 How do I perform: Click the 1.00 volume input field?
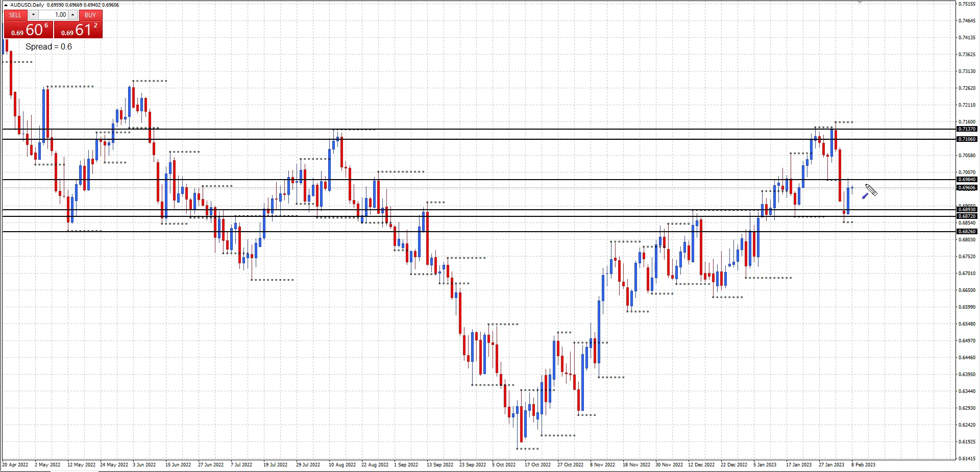[x=53, y=15]
